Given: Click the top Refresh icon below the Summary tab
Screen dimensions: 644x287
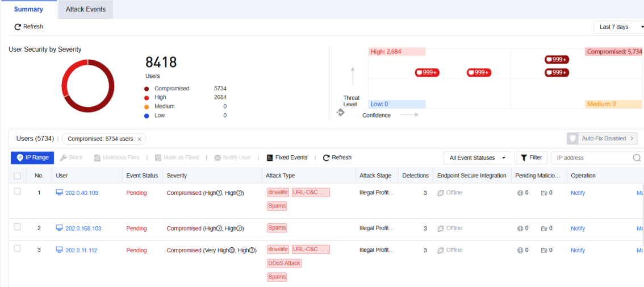Looking at the screenshot, I should tap(17, 27).
